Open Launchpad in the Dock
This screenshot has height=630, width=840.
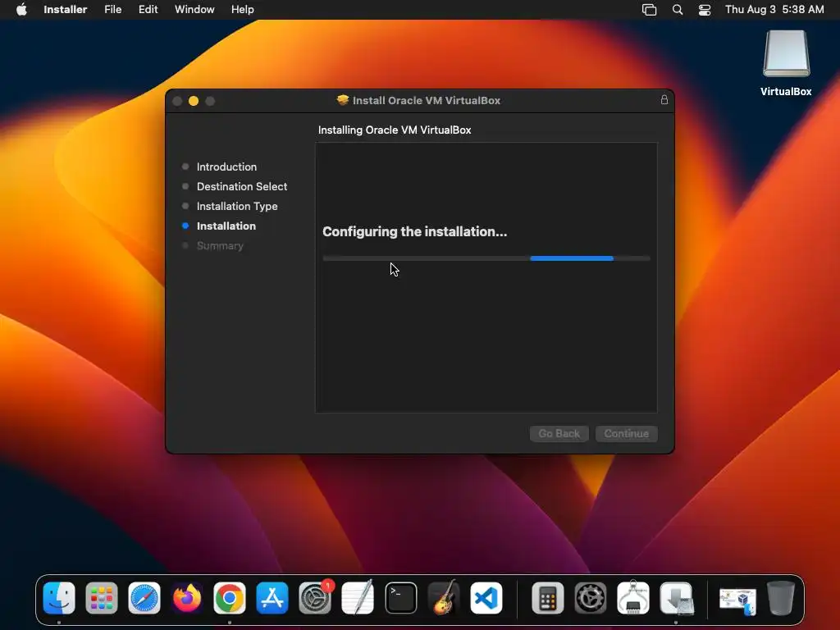102,598
